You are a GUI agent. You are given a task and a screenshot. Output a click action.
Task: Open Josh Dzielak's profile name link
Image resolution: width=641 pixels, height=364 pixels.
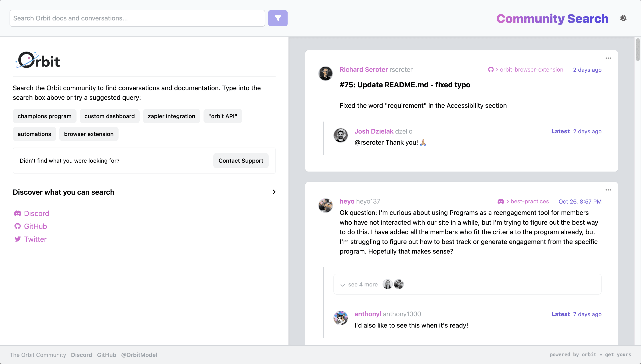pyautogui.click(x=374, y=131)
